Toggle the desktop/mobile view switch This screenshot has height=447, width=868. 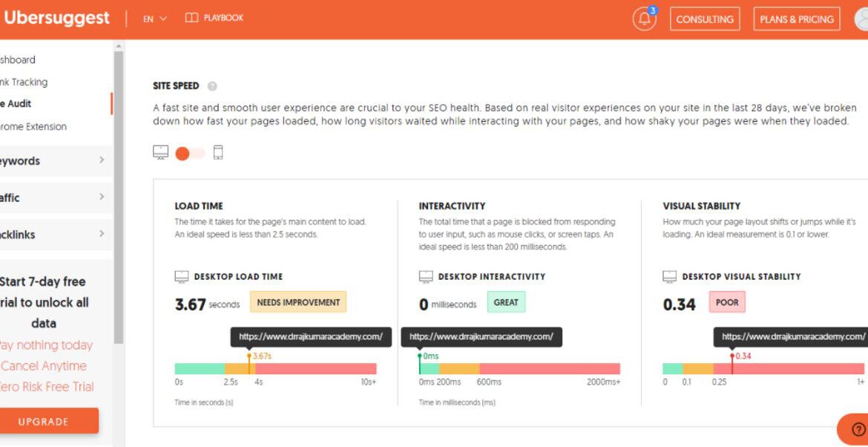(x=189, y=154)
